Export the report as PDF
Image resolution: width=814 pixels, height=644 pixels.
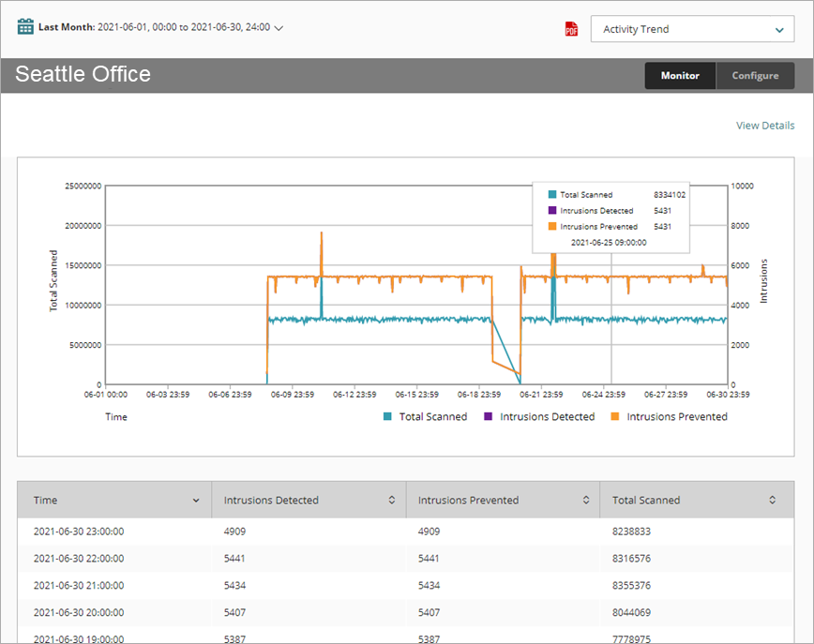pos(571,29)
